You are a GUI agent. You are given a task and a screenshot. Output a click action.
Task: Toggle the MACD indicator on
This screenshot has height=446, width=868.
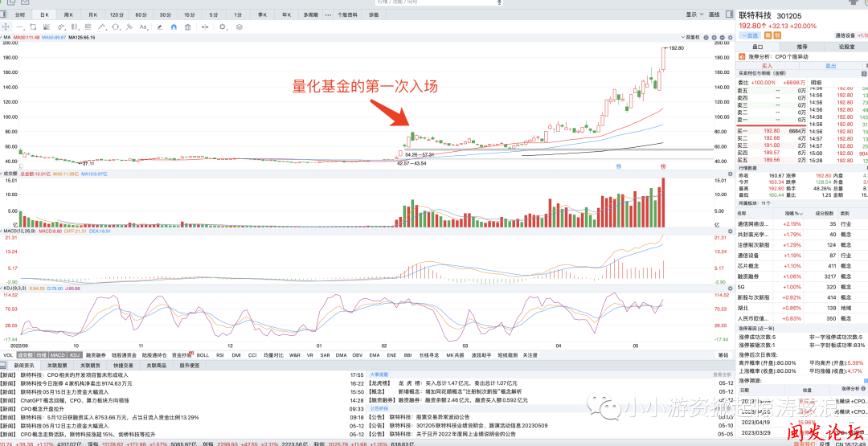tap(57, 354)
